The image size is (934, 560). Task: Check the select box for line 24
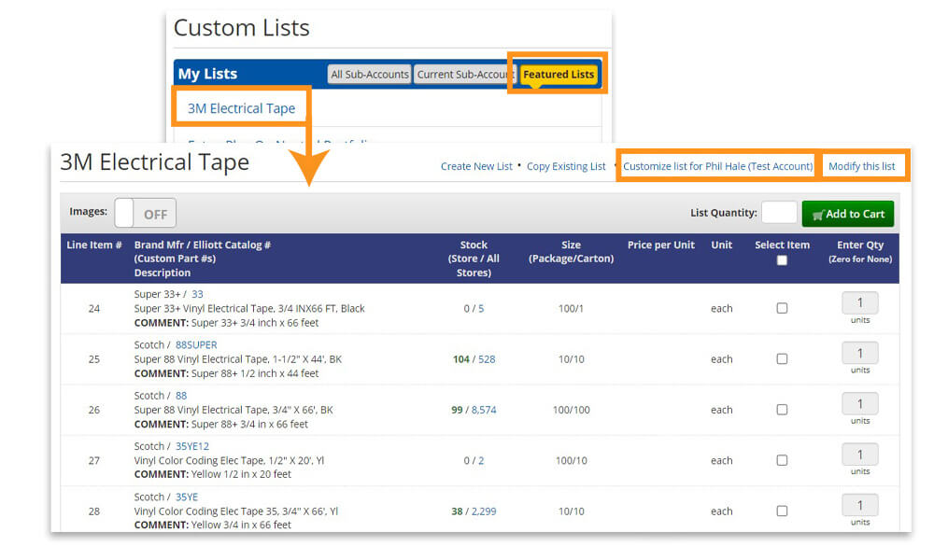782,308
